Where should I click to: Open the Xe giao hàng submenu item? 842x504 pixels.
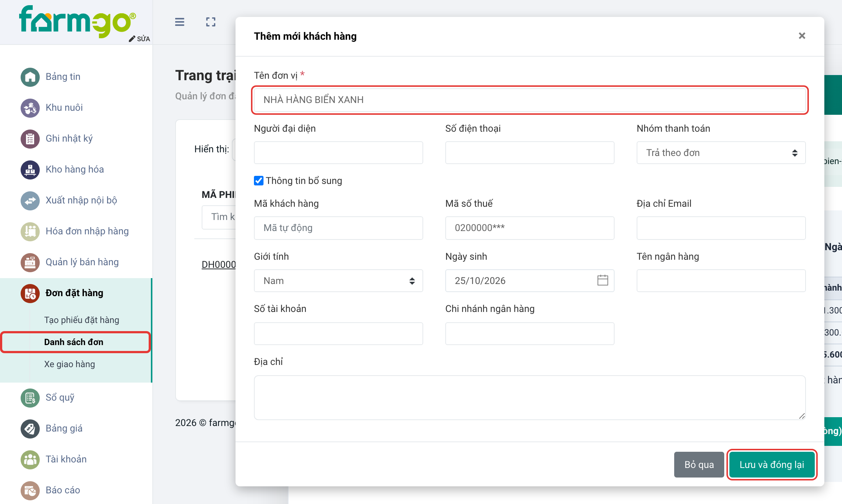coord(70,364)
